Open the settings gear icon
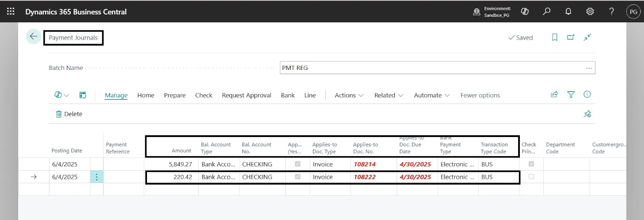This screenshot has width=644, height=220. (x=590, y=12)
